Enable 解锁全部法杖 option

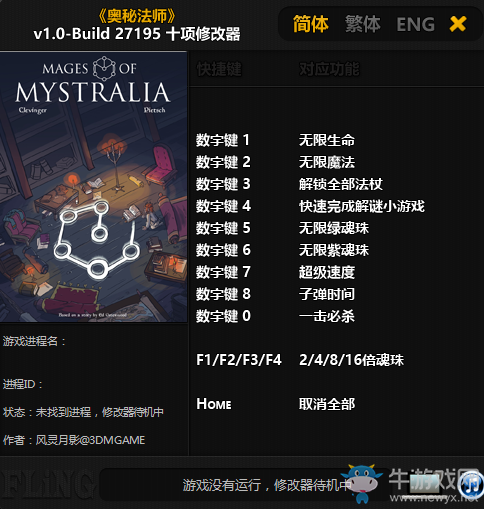(341, 184)
